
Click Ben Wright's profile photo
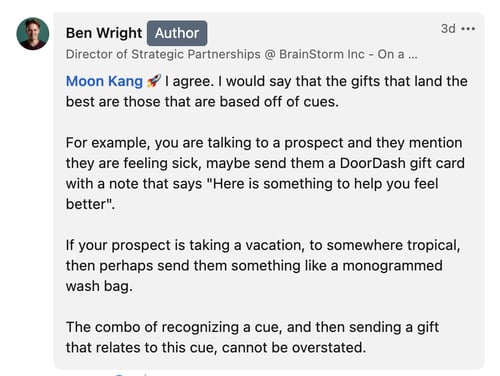33,34
